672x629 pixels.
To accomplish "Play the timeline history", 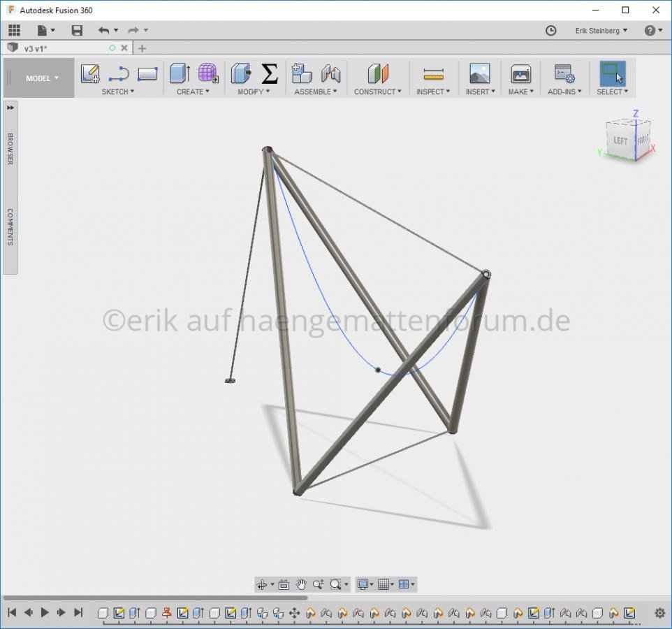I will pos(45,612).
